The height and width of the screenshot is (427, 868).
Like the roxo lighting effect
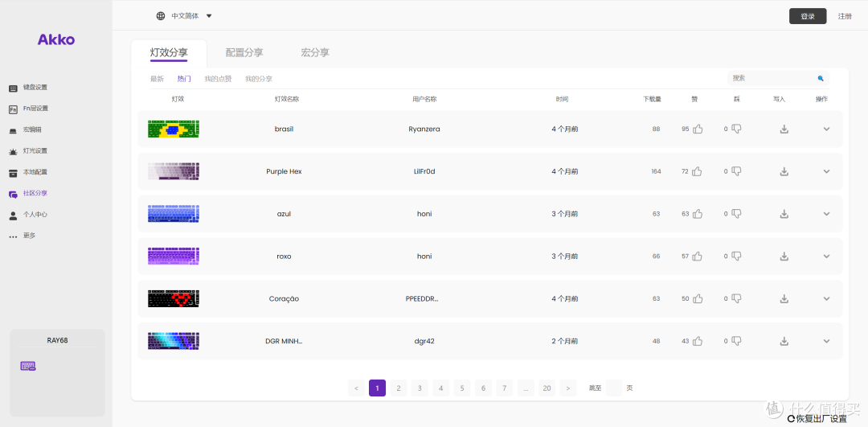tap(698, 257)
